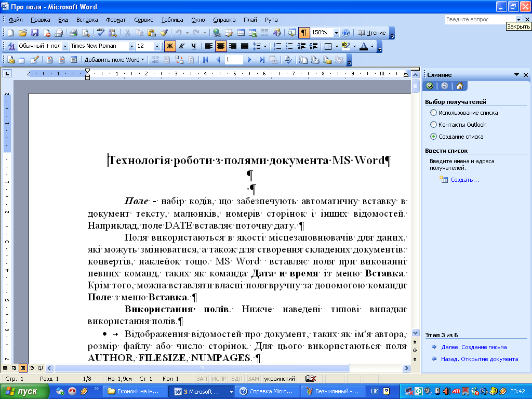The height and width of the screenshot is (399, 532).
Task: Select Контакты Outlook radio option
Action: tap(433, 125)
